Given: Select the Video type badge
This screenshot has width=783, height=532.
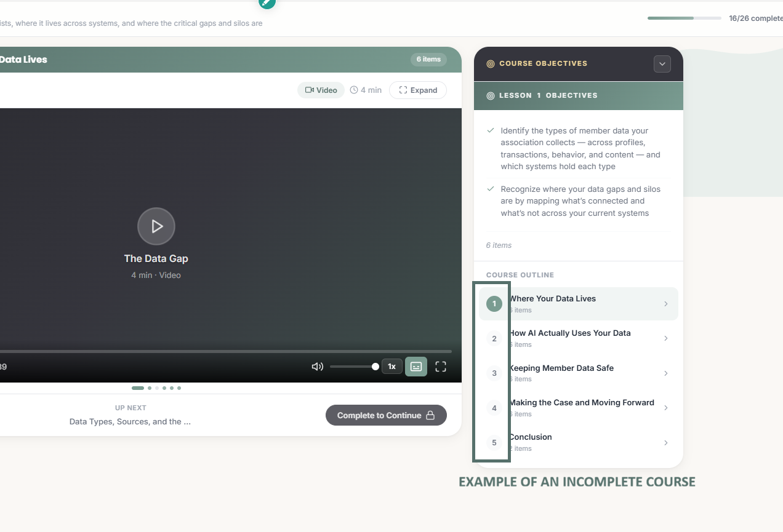Looking at the screenshot, I should click(x=321, y=90).
